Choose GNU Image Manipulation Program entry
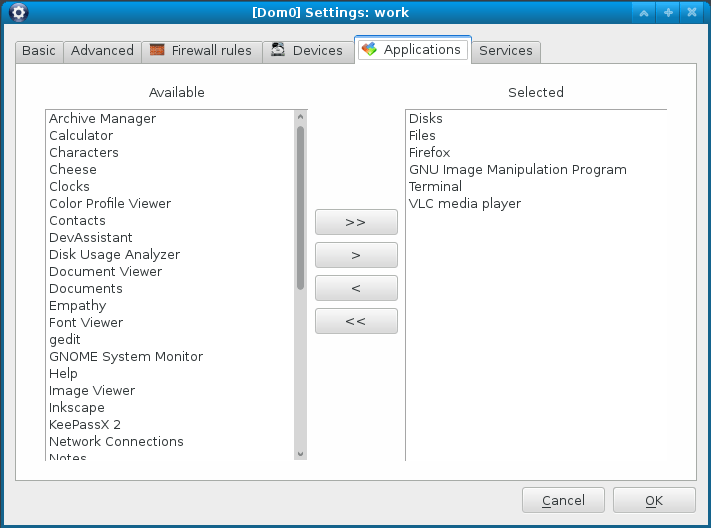 [518, 170]
